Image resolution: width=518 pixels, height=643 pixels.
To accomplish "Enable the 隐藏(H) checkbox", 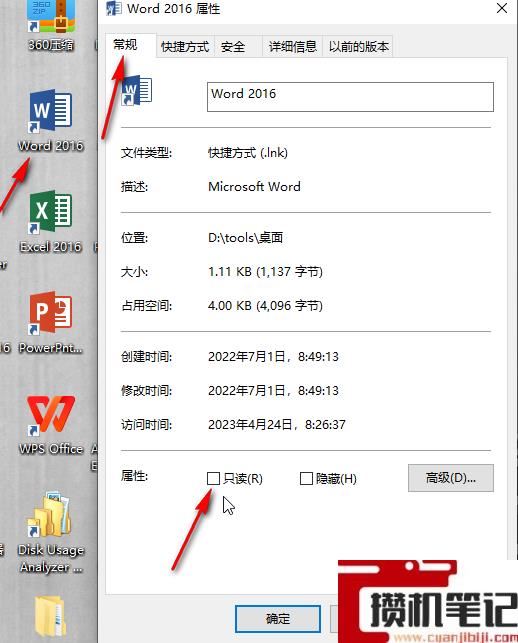I will [x=306, y=478].
